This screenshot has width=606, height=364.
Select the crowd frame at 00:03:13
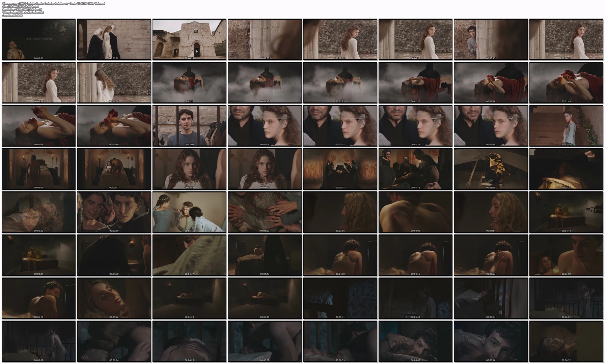[415, 169]
